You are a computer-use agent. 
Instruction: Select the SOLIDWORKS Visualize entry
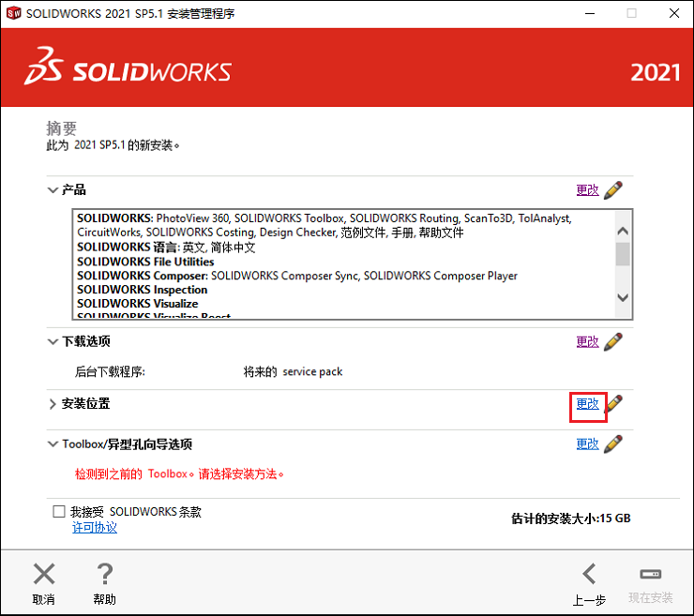(x=137, y=304)
